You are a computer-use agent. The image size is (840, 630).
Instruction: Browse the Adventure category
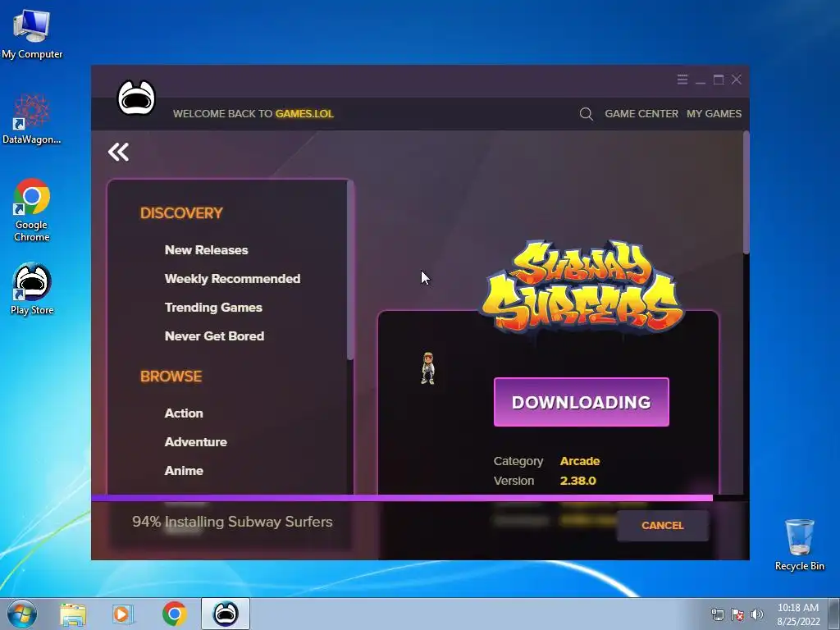(x=195, y=442)
